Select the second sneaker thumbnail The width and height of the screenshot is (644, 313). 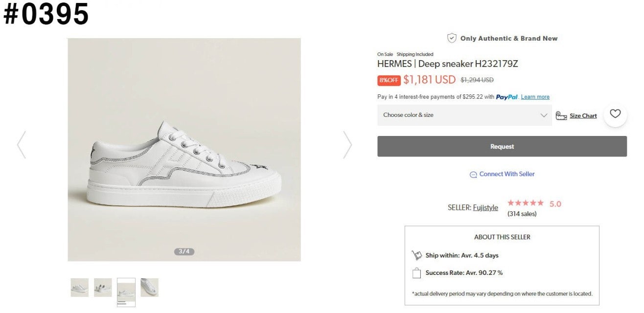tap(103, 288)
